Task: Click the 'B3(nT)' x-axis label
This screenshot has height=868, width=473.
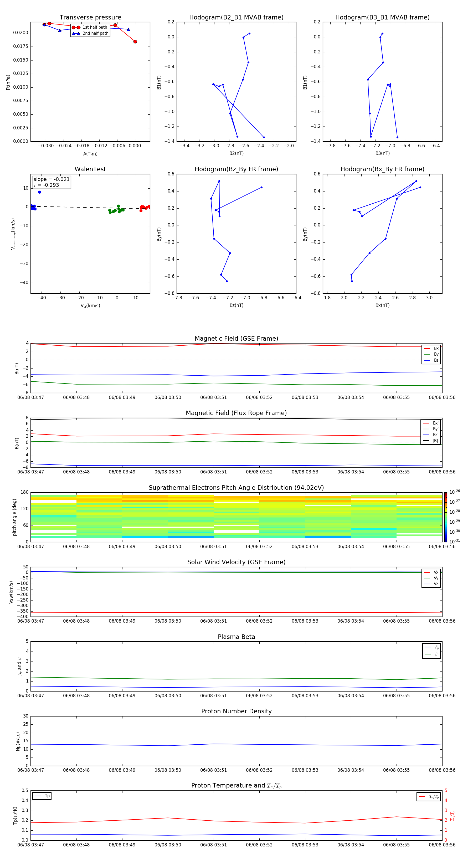Action: tap(382, 153)
